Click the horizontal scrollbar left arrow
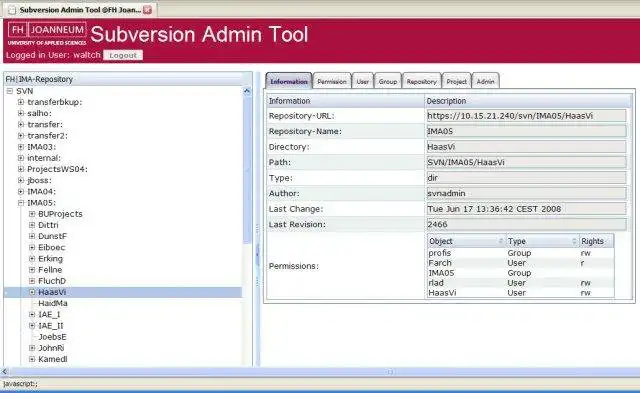Screen dimensions: 640x393 (x=4, y=372)
